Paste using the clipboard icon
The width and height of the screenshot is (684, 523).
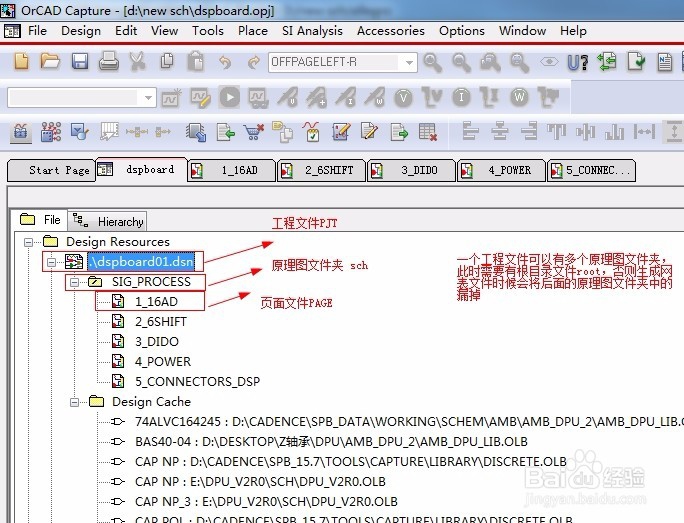click(196, 62)
